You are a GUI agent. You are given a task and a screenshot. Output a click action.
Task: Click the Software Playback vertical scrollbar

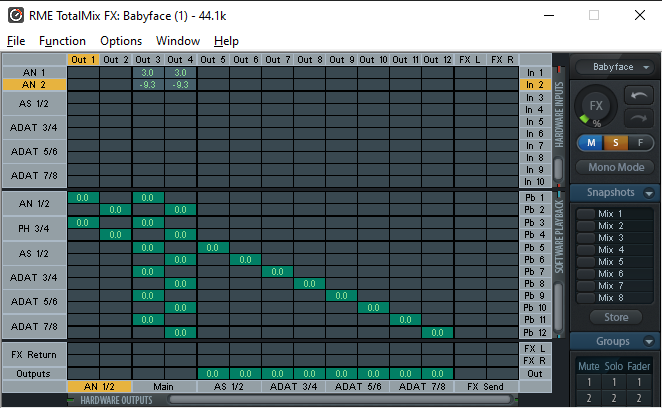[558, 307]
